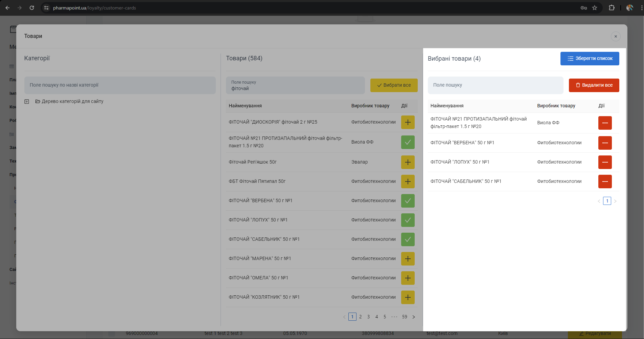Remove ФІТОЧАЙ "САБЕЛЬНИК" from selected list
The image size is (644, 339).
[605, 182]
